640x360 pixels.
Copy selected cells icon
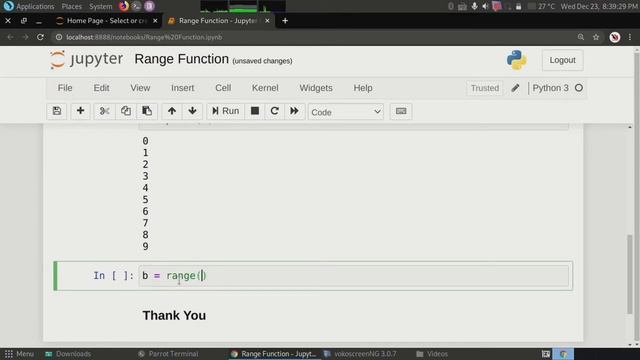coord(126,111)
